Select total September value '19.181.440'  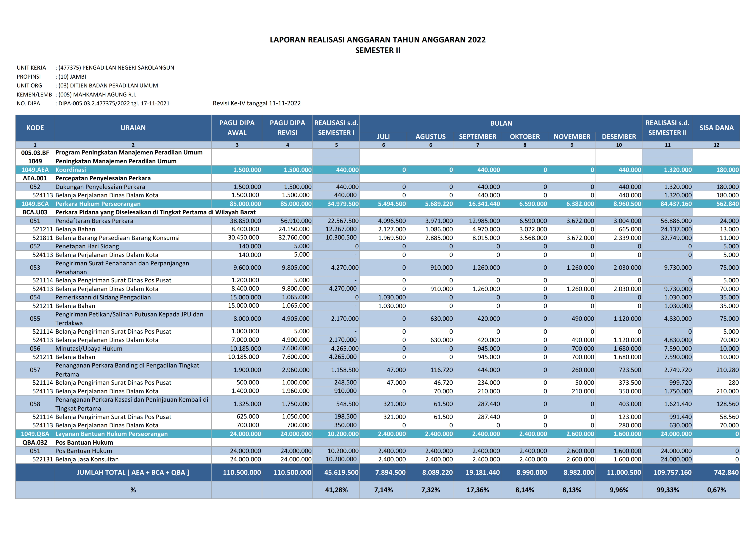[483, 472]
